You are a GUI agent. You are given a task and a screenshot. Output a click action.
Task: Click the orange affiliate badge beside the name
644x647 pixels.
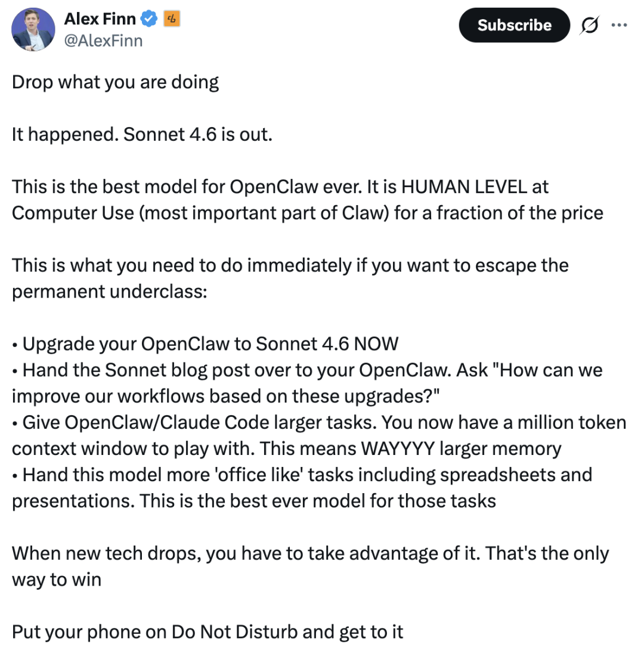click(x=172, y=19)
